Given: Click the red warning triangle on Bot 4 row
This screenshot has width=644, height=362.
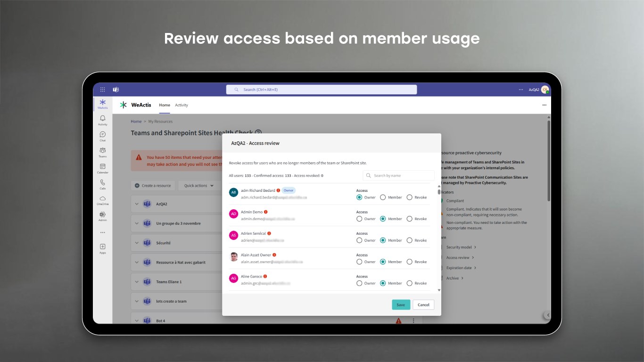Looking at the screenshot, I should tap(398, 321).
